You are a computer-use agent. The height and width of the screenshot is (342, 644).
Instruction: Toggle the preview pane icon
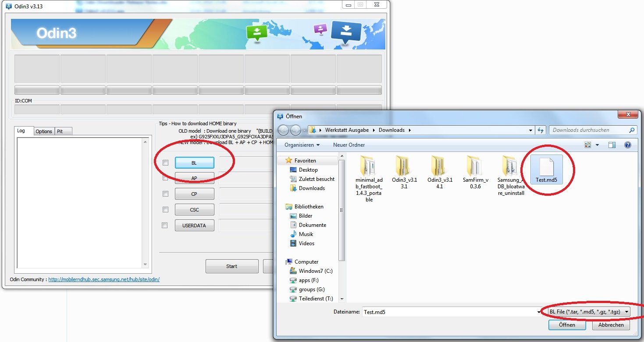tap(612, 145)
